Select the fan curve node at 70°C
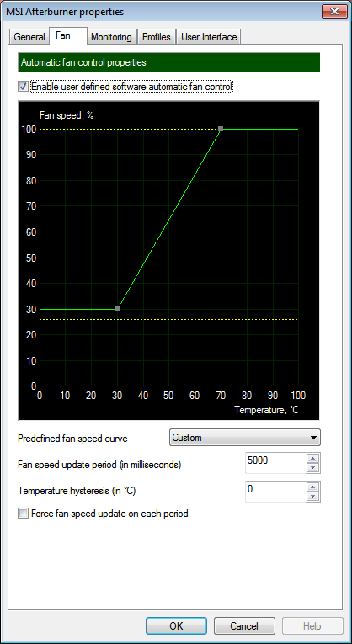 tap(221, 129)
